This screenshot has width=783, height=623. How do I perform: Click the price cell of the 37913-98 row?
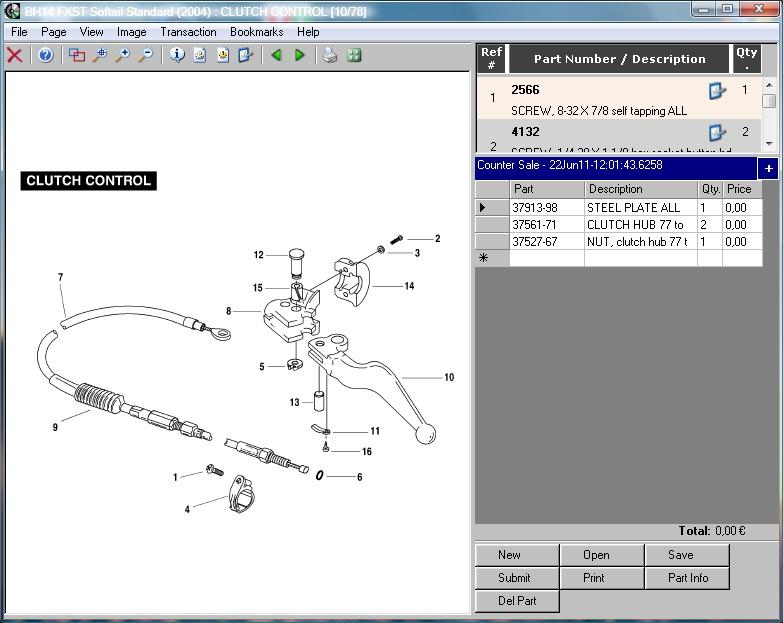point(742,208)
